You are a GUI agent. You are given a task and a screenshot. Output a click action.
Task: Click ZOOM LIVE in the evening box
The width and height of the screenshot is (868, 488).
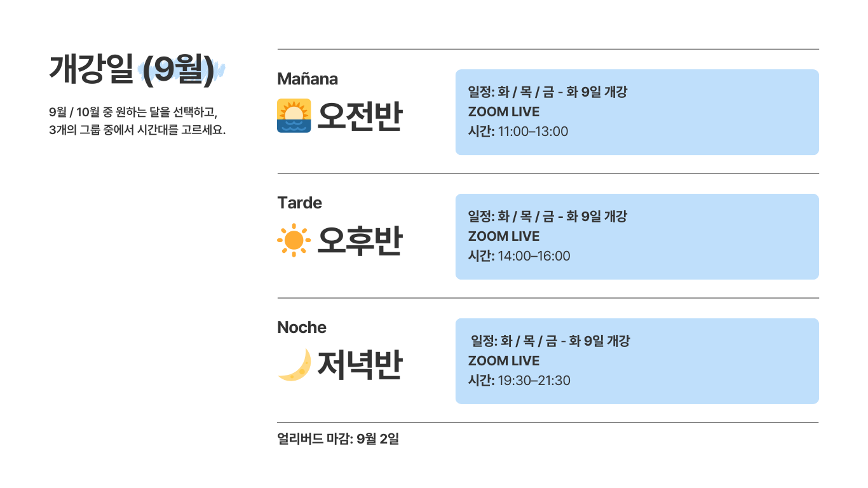pos(504,361)
